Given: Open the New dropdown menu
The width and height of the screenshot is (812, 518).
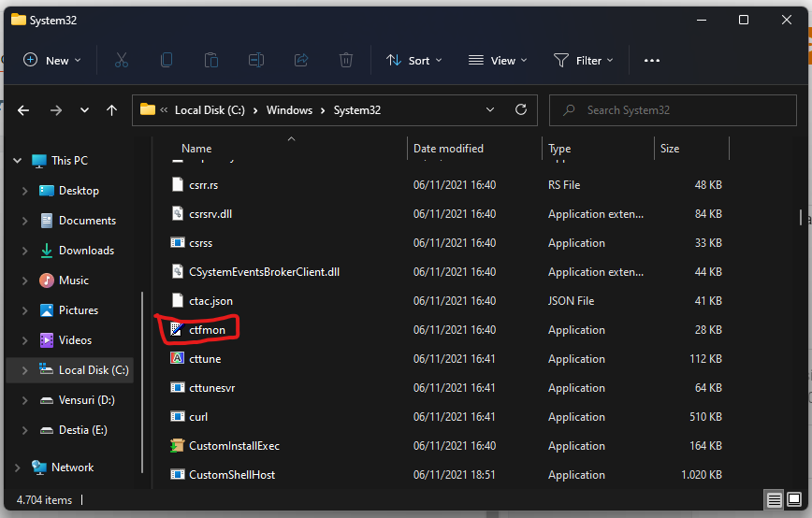Looking at the screenshot, I should pos(52,61).
